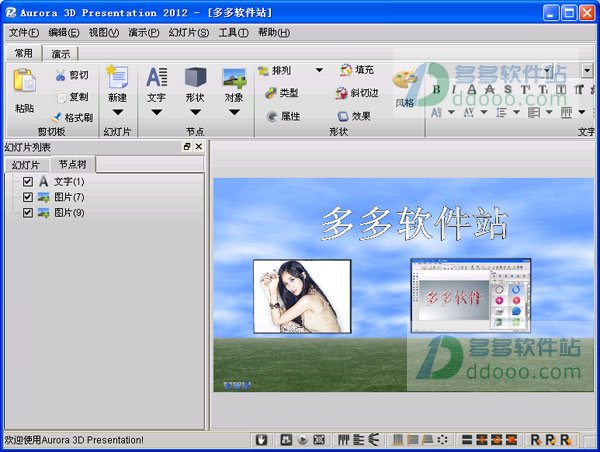Switch to the Slides (幻灯片) panel tab
This screenshot has width=600, height=452.
[26, 165]
